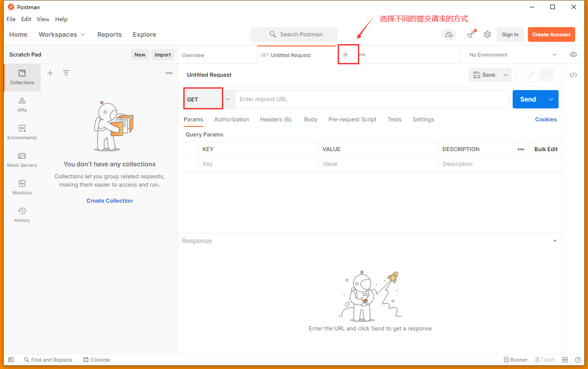Open Trash in status bar
588x369 pixels.
click(545, 360)
